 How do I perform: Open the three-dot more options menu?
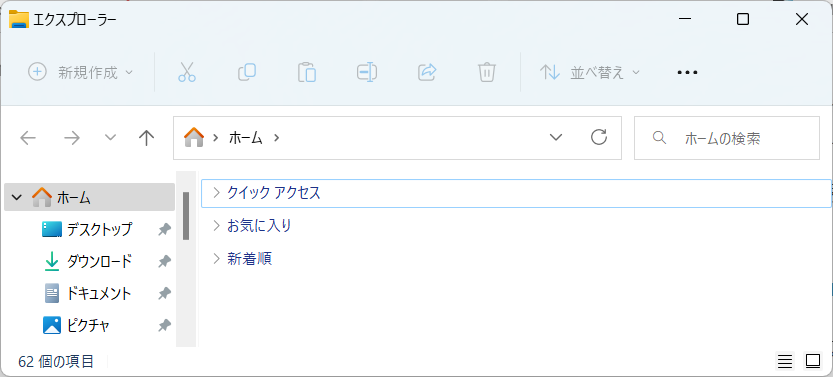pyautogui.click(x=687, y=72)
